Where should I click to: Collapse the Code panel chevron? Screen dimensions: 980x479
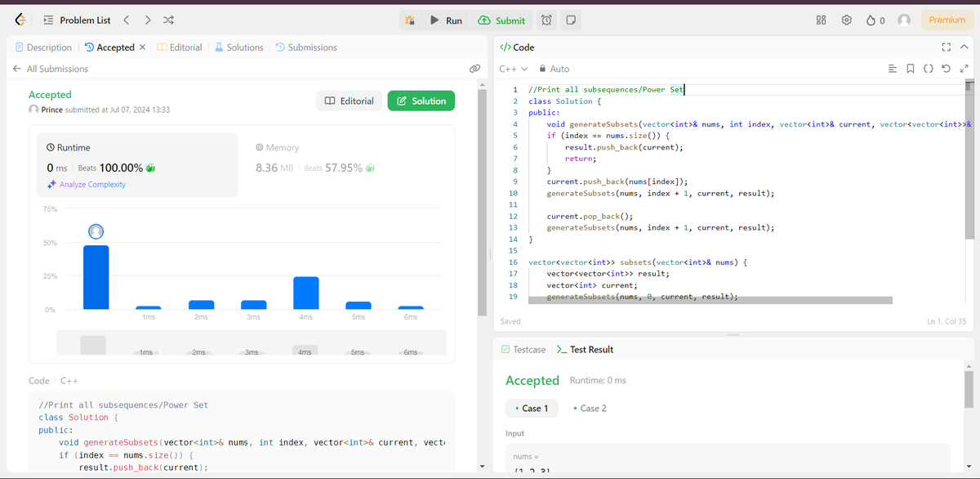(x=964, y=47)
